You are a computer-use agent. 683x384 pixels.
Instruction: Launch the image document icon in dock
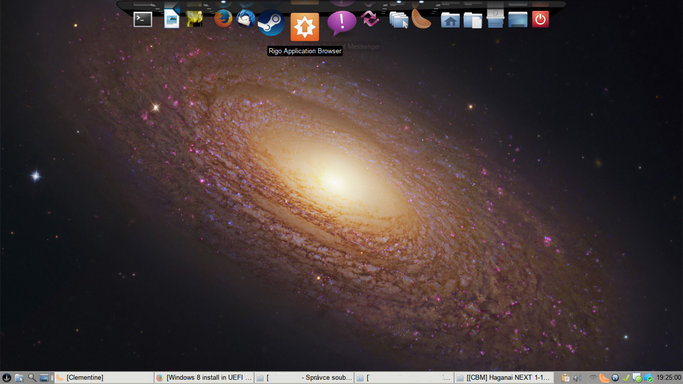click(x=172, y=19)
